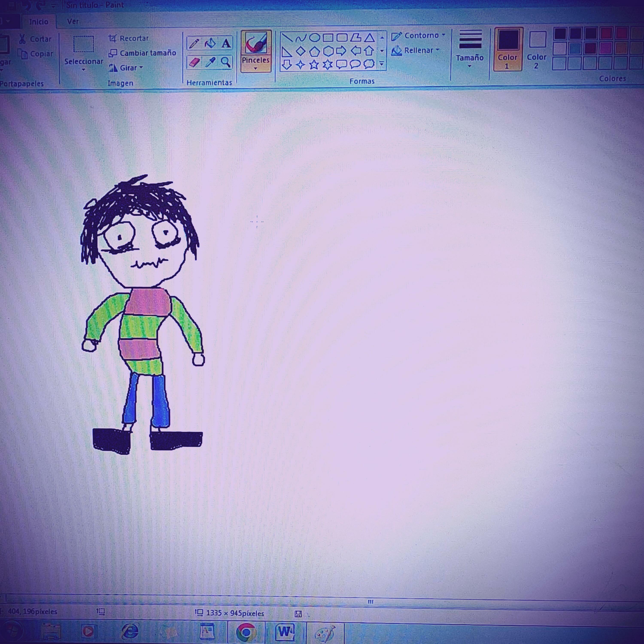This screenshot has height=644, width=644.
Task: Select the Fill with color bucket tool
Action: pos(210,43)
